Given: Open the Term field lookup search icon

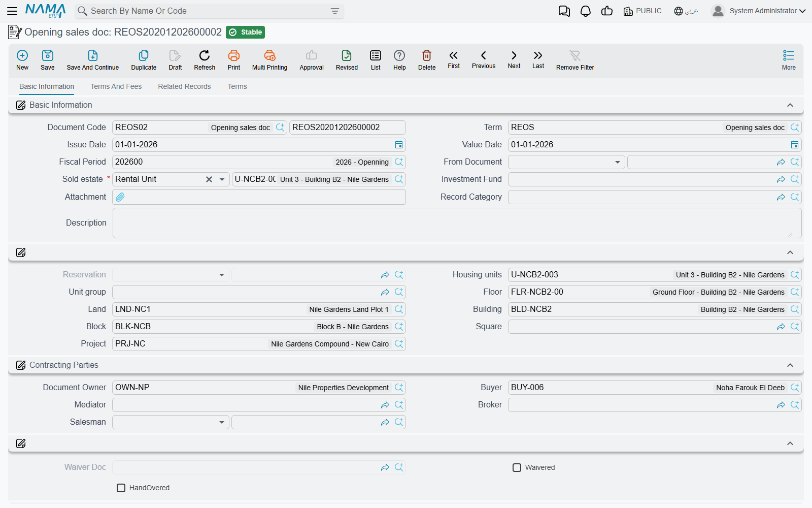Looking at the screenshot, I should point(795,128).
